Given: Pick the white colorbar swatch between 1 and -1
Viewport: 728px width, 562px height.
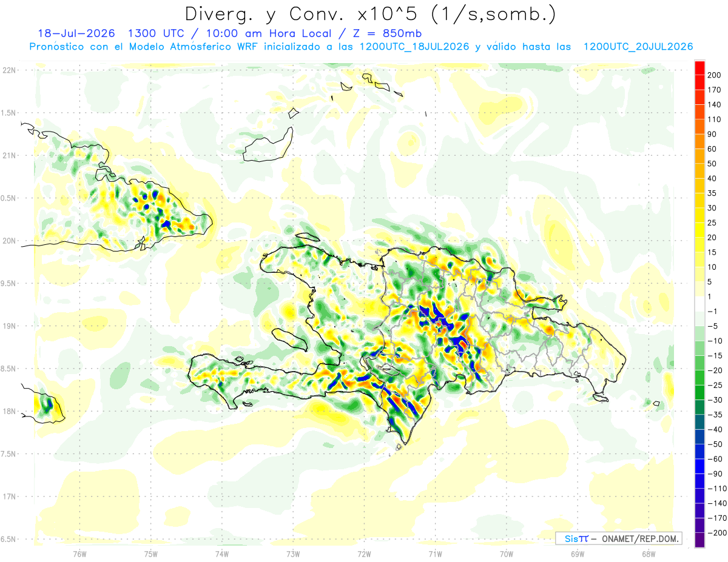Looking at the screenshot, I should [699, 304].
